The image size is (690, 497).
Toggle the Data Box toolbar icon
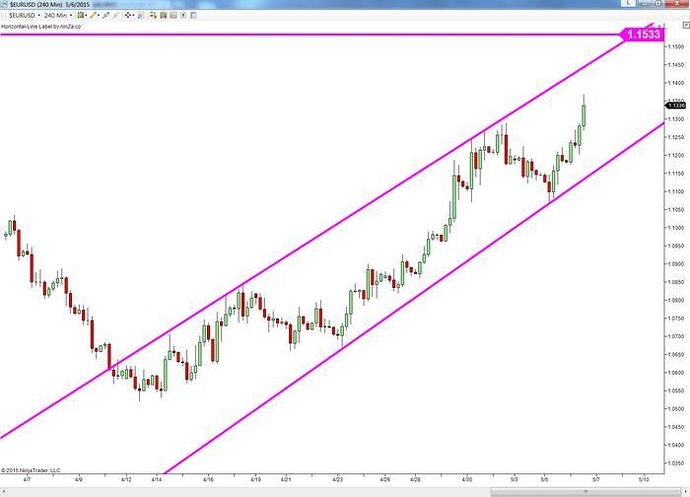pos(141,15)
